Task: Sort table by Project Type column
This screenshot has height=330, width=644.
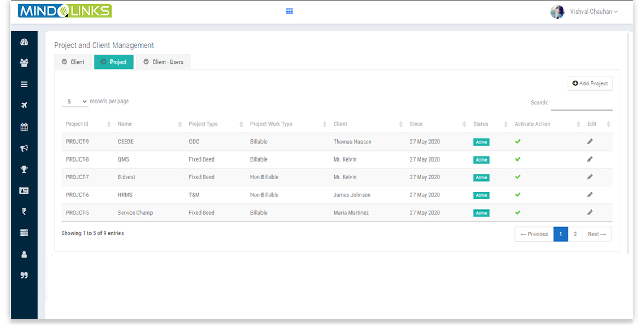Action: [215, 124]
